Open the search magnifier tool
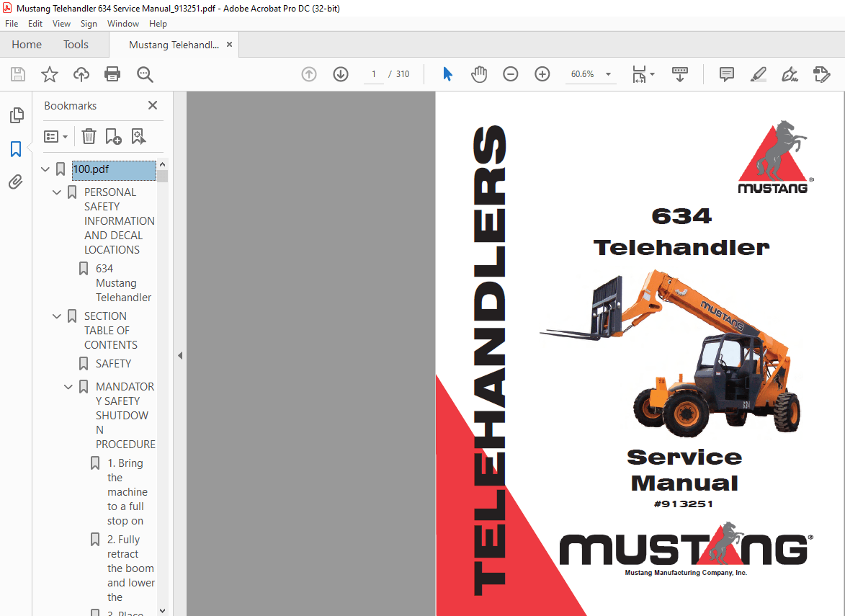Viewport: 845px width, 616px height. pyautogui.click(x=145, y=74)
